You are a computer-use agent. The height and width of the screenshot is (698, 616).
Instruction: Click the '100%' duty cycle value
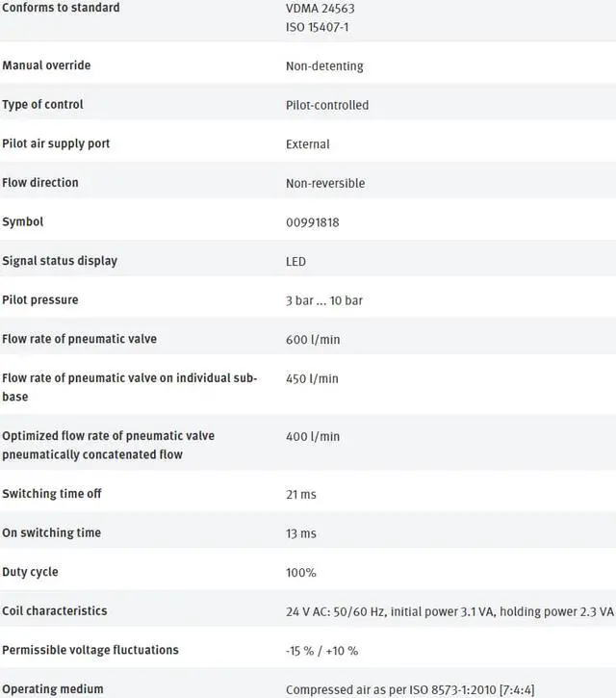point(301,573)
